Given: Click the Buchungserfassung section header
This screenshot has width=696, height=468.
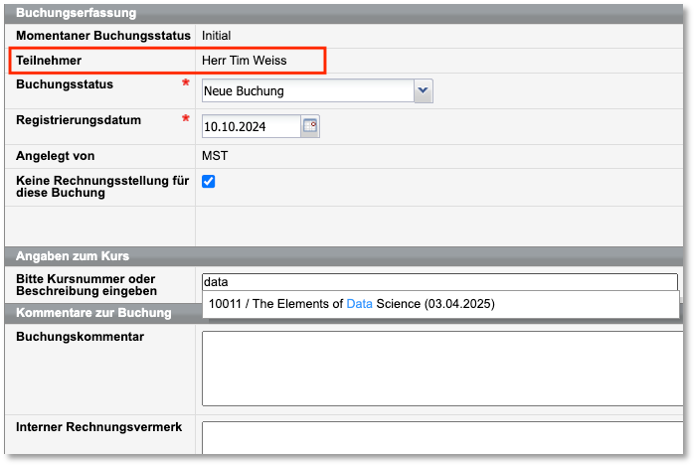Looking at the screenshot, I should [344, 13].
